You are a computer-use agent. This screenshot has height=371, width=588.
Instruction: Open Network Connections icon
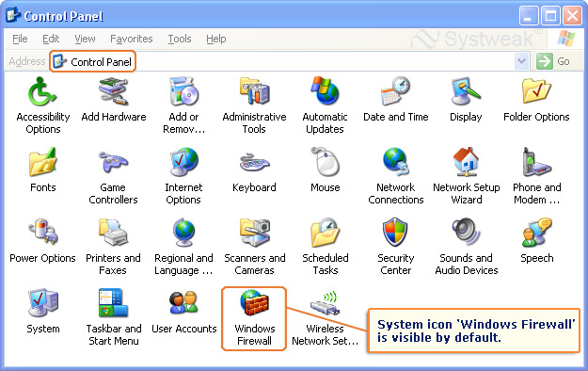point(396,162)
